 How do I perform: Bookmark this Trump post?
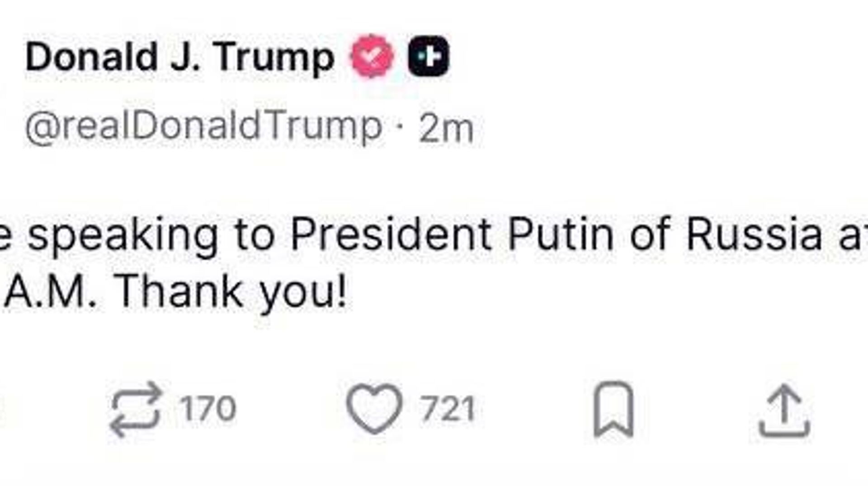[613, 409]
